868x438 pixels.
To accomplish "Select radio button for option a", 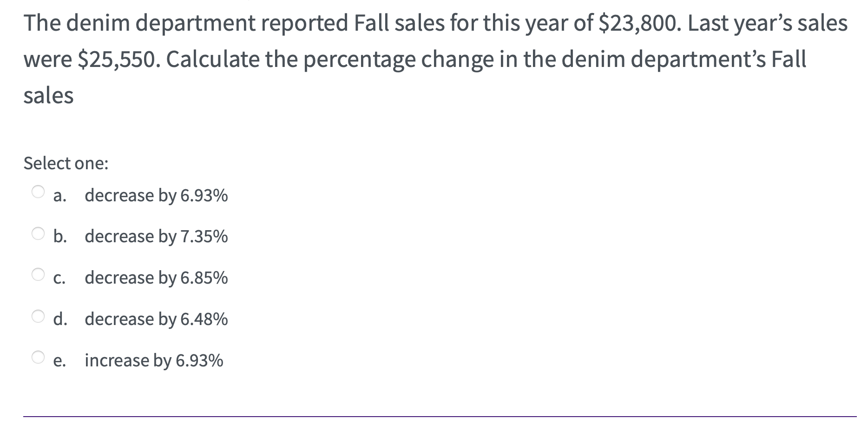I will 38,192.
